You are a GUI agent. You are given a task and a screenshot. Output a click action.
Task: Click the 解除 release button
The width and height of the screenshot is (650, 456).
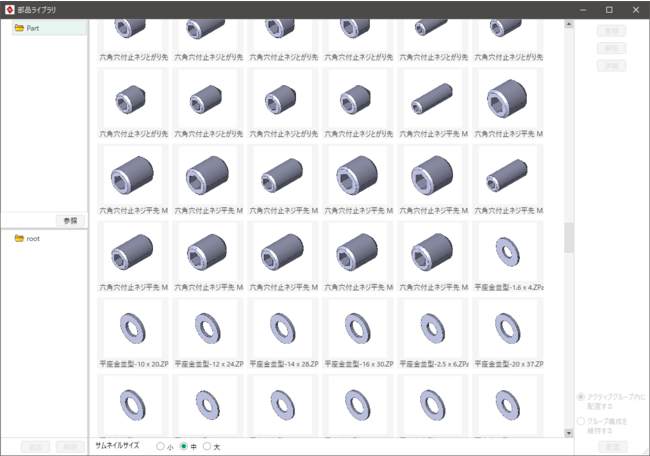611,48
